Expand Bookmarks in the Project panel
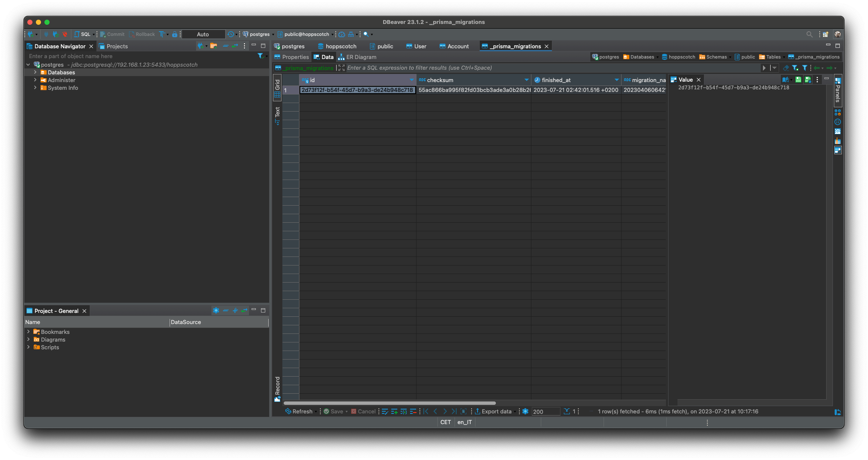The image size is (868, 460). tap(29, 332)
